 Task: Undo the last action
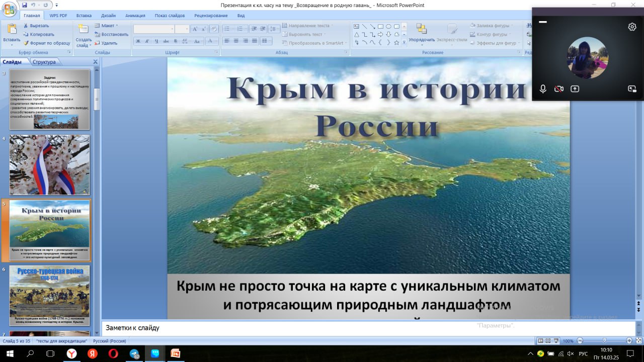(34, 5)
